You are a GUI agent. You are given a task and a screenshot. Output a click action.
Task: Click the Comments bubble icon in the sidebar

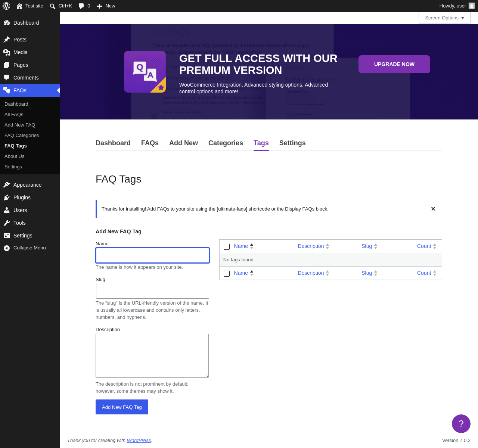tap(7, 78)
